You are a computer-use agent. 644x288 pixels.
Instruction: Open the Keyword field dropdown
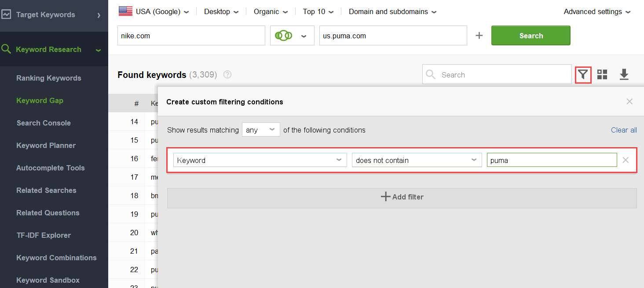[x=260, y=160]
